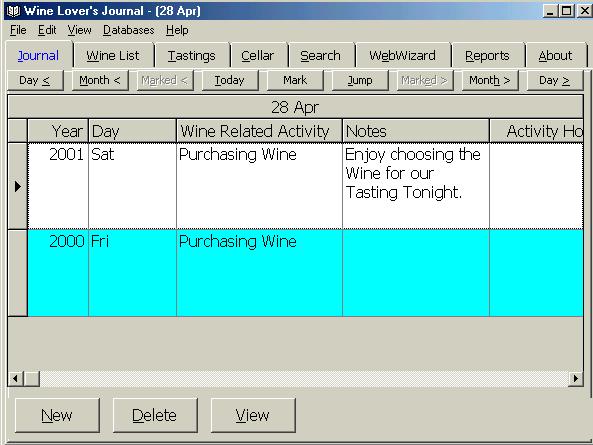
Task: Open the Jump date dialog
Action: [360, 80]
